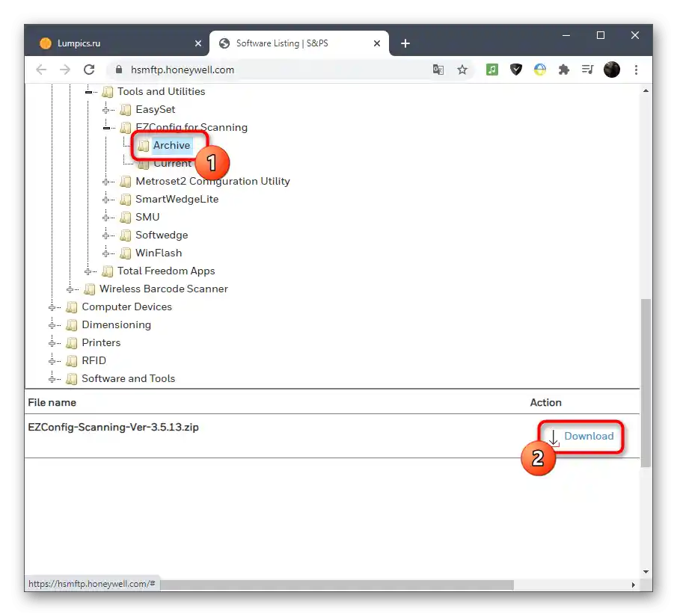Bookmark page with star icon

pyautogui.click(x=462, y=70)
